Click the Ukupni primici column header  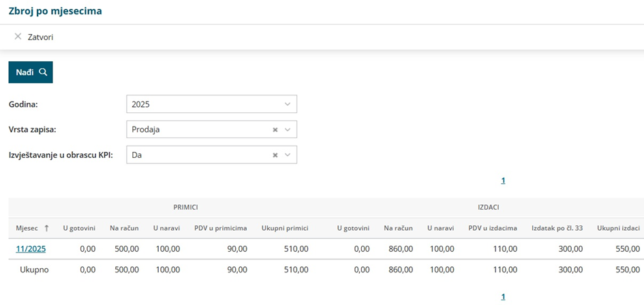point(285,228)
